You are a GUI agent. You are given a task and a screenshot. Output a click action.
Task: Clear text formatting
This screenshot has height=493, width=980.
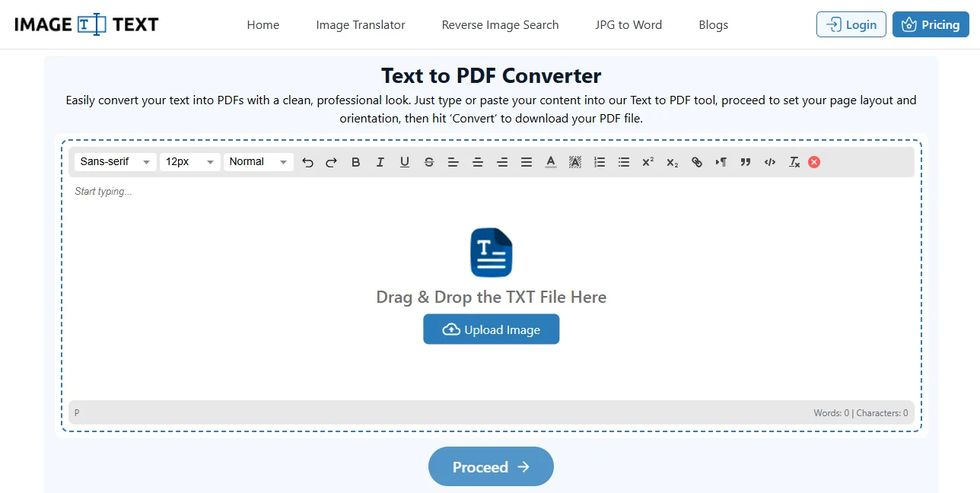click(794, 162)
